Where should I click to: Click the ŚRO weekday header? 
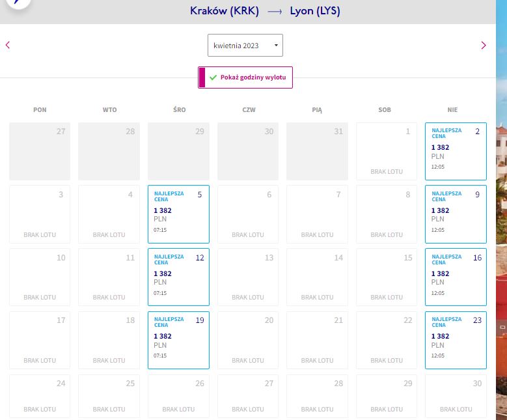[179, 109]
